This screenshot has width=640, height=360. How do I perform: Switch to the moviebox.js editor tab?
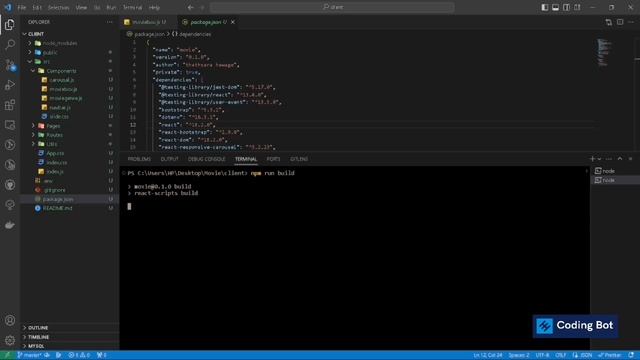click(149, 22)
